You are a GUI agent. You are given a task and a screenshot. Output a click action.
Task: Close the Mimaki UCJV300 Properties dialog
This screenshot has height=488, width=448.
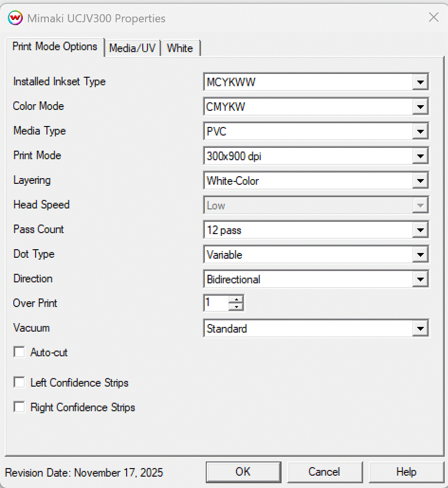433,18
